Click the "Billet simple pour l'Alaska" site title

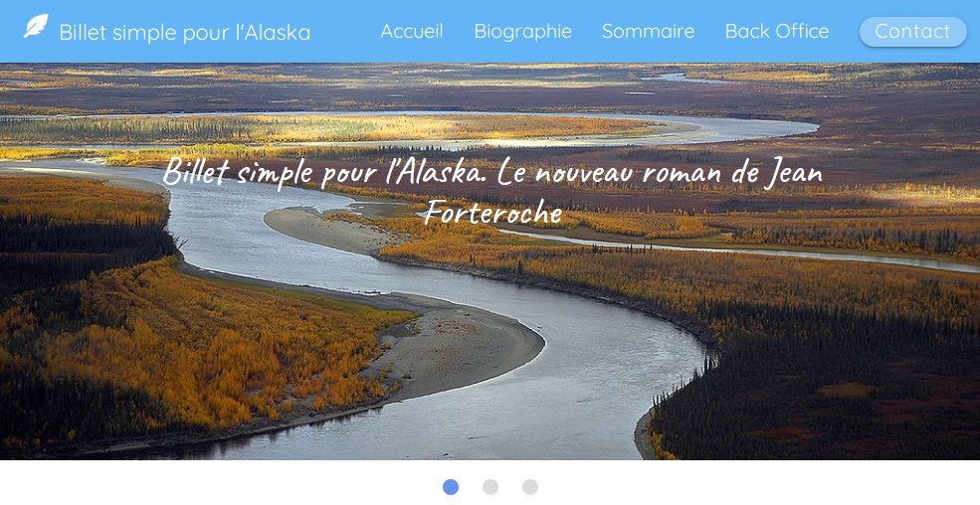pos(184,33)
